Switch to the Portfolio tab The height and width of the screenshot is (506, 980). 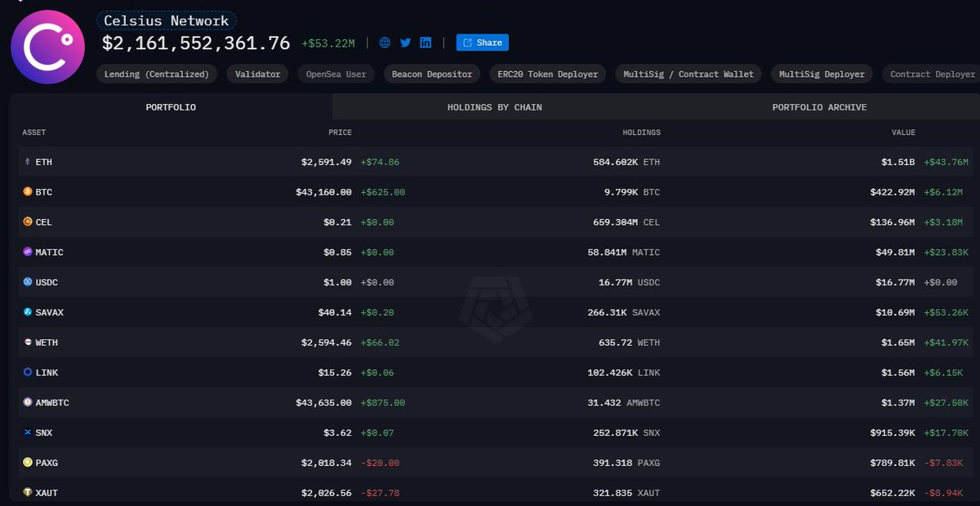[171, 107]
